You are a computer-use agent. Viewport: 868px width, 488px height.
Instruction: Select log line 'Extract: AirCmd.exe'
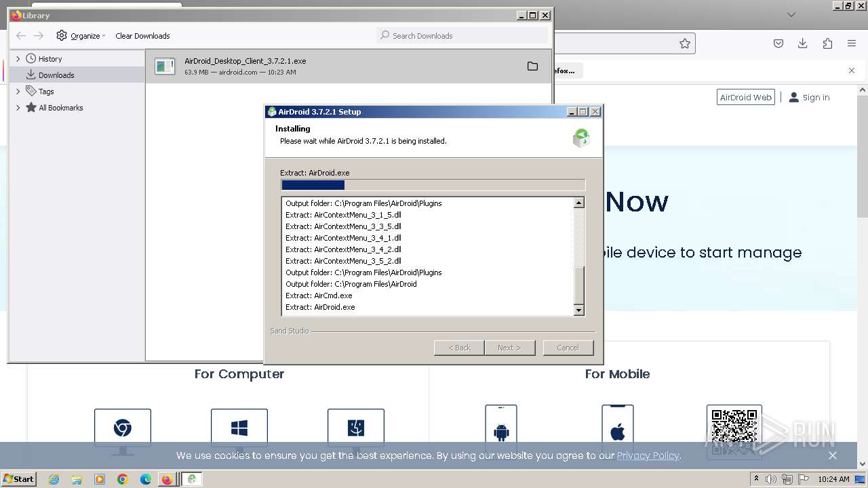click(x=319, y=296)
